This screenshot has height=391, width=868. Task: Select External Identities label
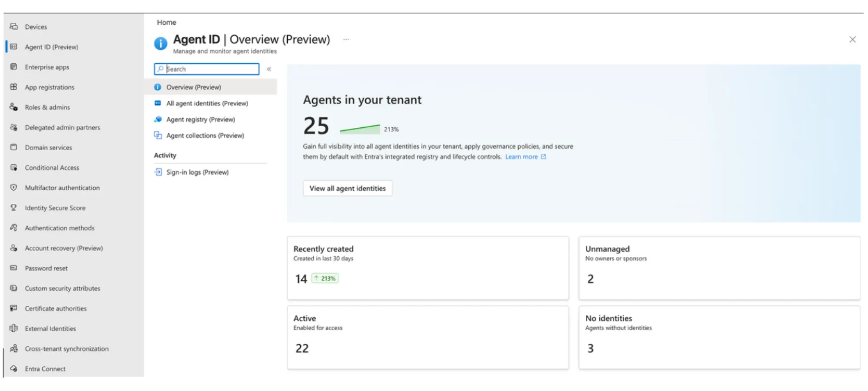click(50, 328)
